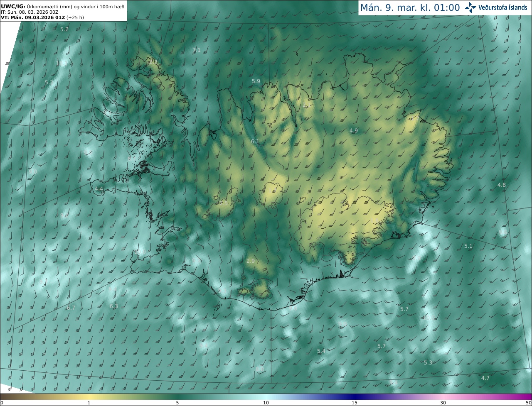Click the 2.9 value label
The image size is (532, 406).
tap(250, 261)
